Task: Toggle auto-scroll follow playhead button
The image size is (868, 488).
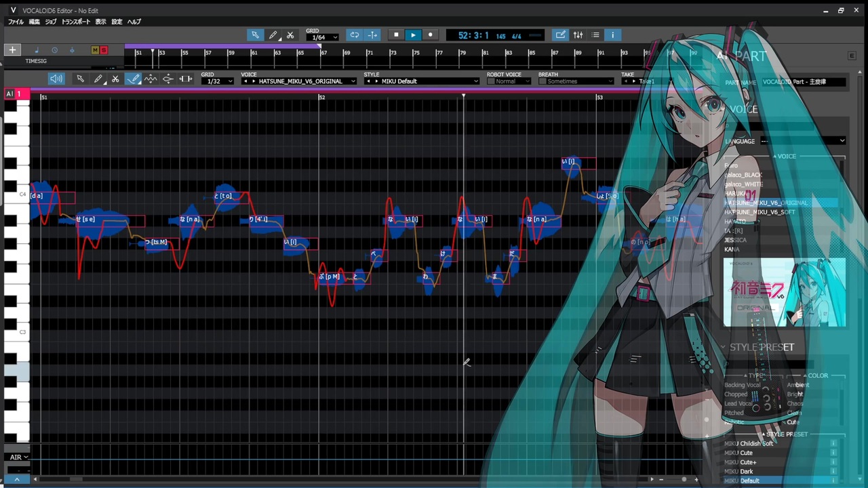Action: [372, 35]
